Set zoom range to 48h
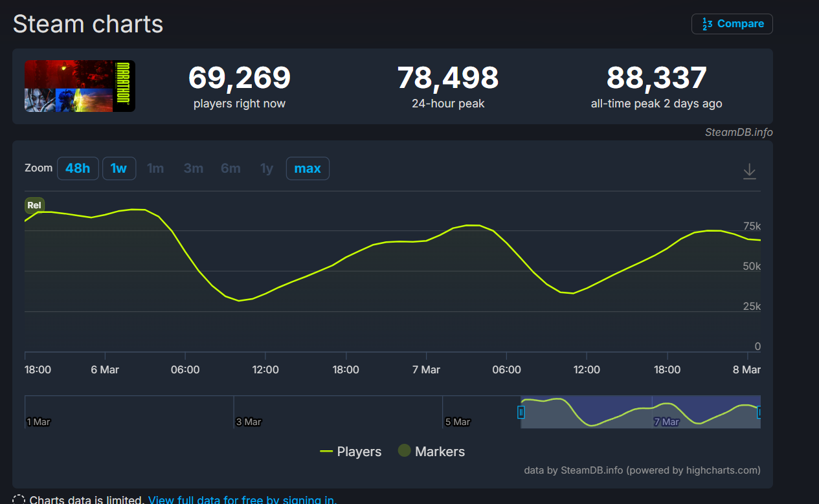 coord(78,169)
